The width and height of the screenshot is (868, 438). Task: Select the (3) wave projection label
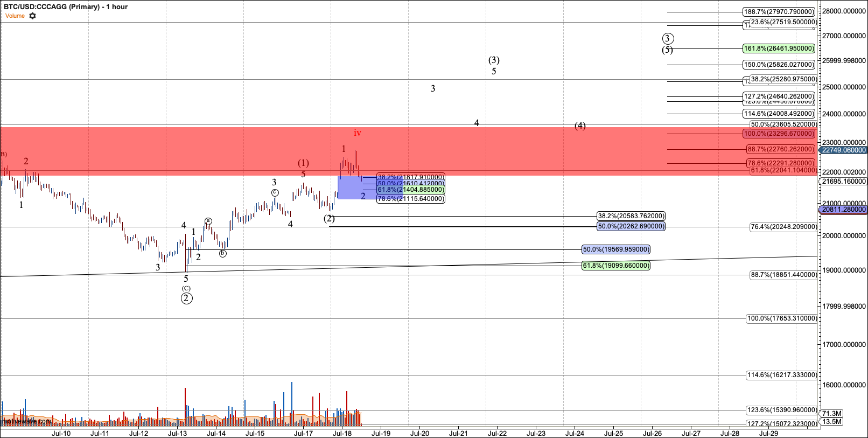[494, 60]
